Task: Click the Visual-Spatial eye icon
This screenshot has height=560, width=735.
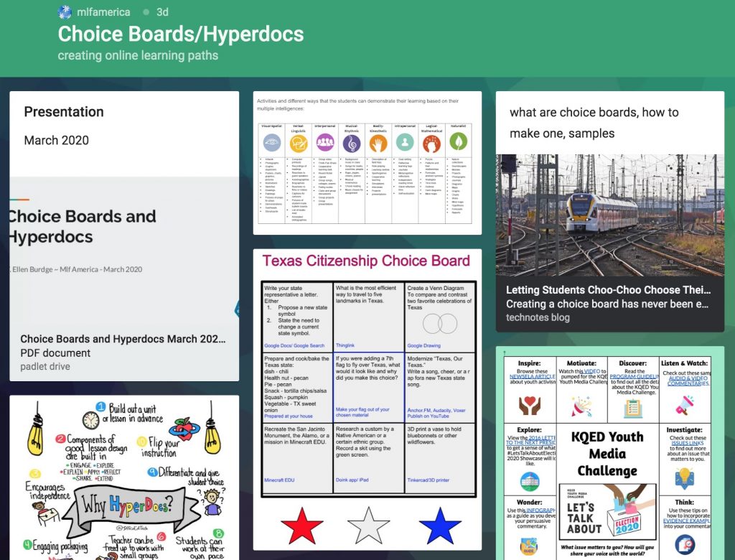Action: pyautogui.click(x=272, y=142)
